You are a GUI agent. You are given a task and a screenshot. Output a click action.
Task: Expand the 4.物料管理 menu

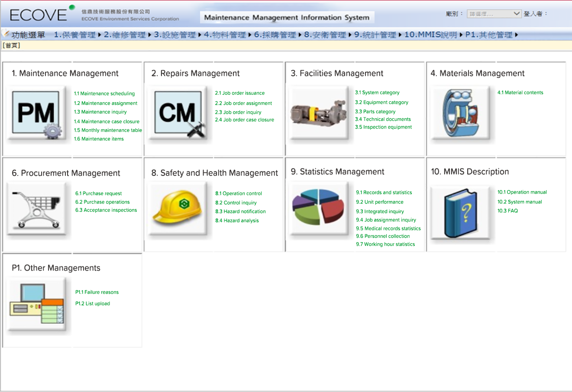pyautogui.click(x=225, y=35)
